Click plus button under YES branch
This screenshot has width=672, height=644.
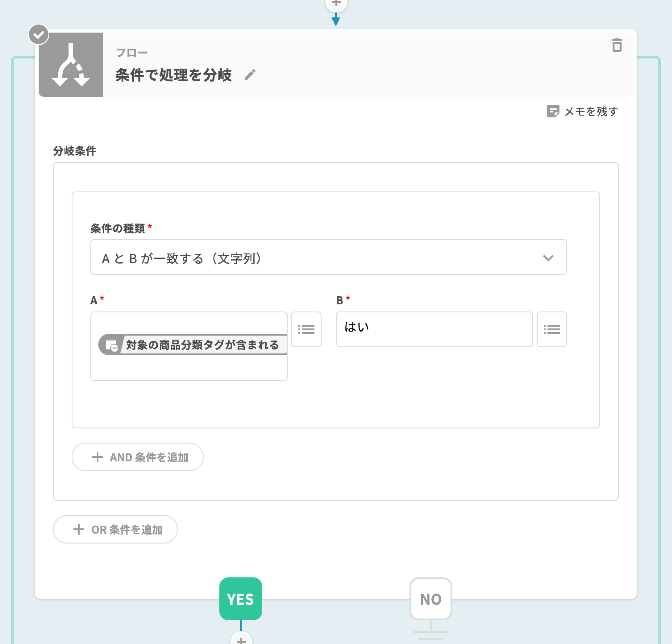coord(241,640)
